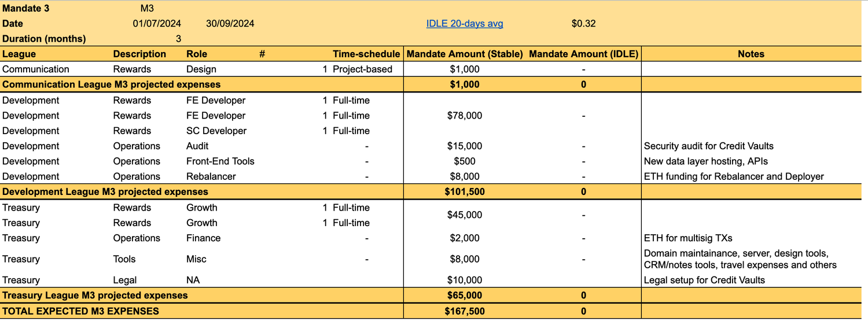Image resolution: width=868 pixels, height=321 pixels.
Task: Select the Mandate Amount (Stable) header
Action: coord(465,54)
